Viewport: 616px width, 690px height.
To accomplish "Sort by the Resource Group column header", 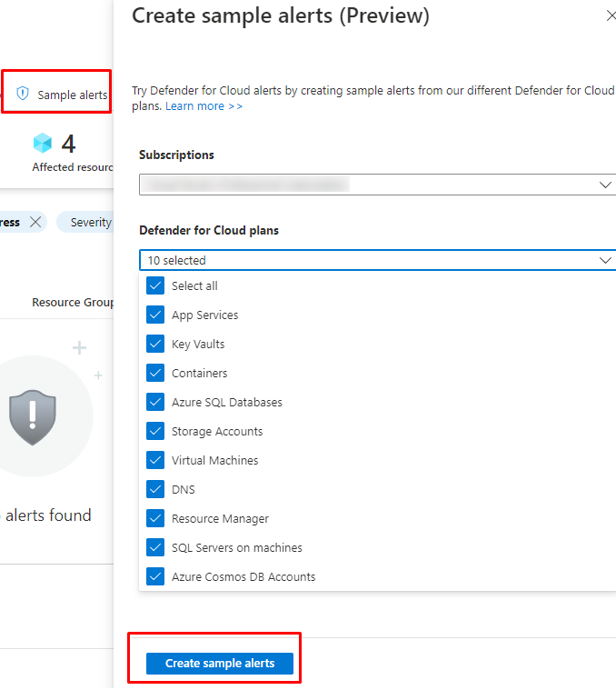I will tap(73, 302).
